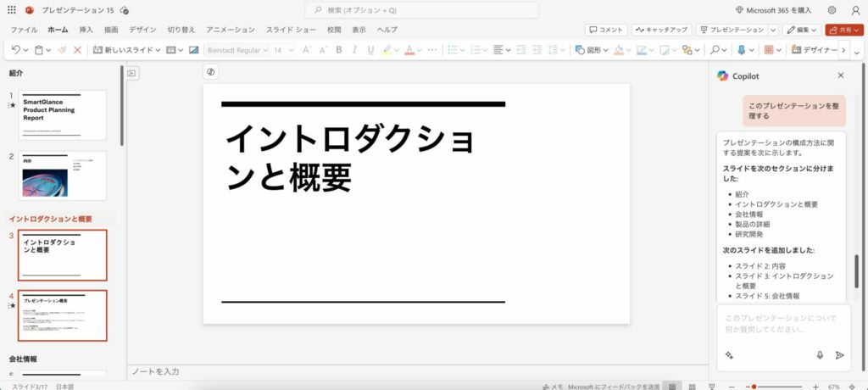Click Buy Microsoft 365 link
The height and width of the screenshot is (390, 868).
773,10
